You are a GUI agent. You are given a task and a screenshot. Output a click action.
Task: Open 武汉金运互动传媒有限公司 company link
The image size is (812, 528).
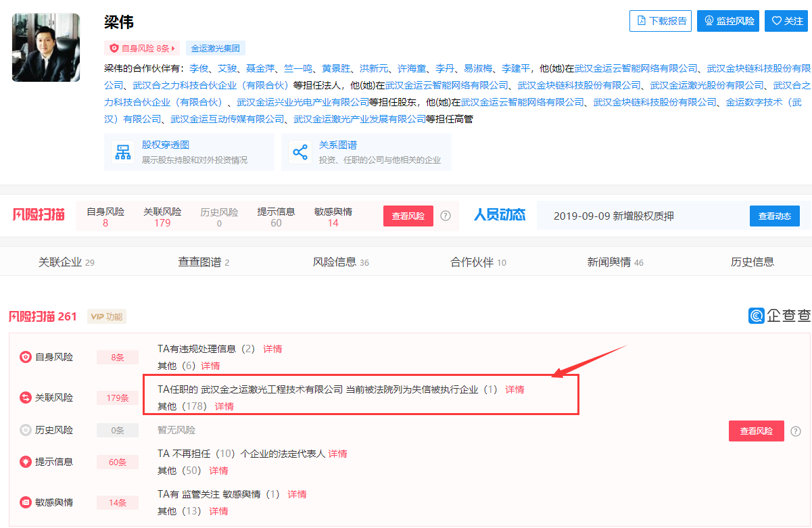[x=227, y=119]
